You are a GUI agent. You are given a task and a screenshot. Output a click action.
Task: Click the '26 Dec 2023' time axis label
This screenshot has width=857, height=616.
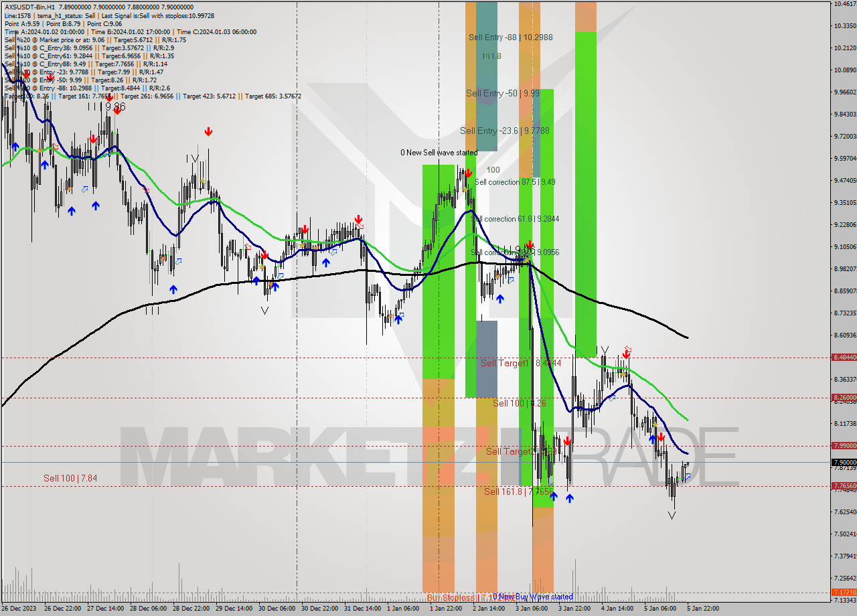[x=19, y=609]
